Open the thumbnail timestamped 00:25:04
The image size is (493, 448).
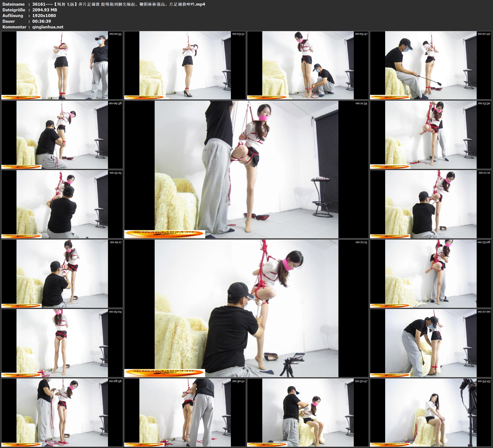tap(62, 343)
